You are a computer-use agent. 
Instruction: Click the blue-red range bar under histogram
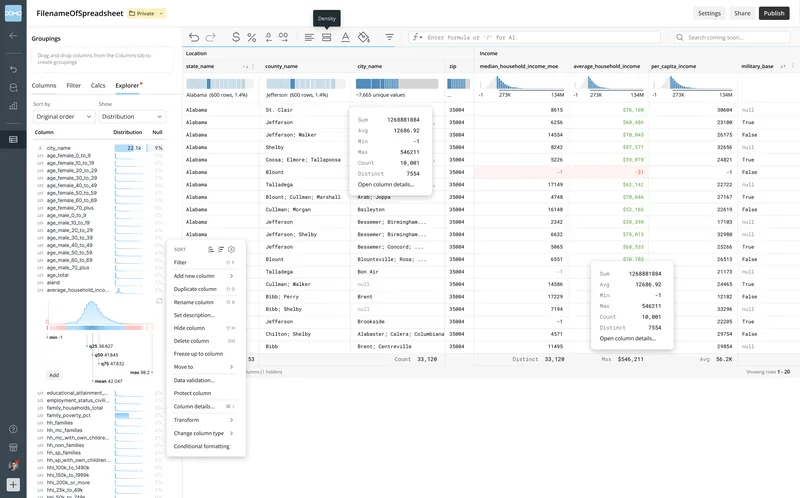point(99,328)
